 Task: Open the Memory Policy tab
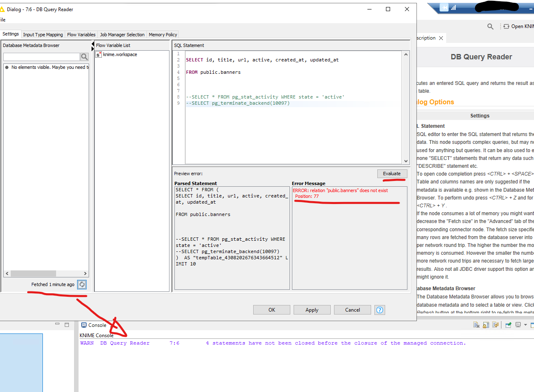163,35
